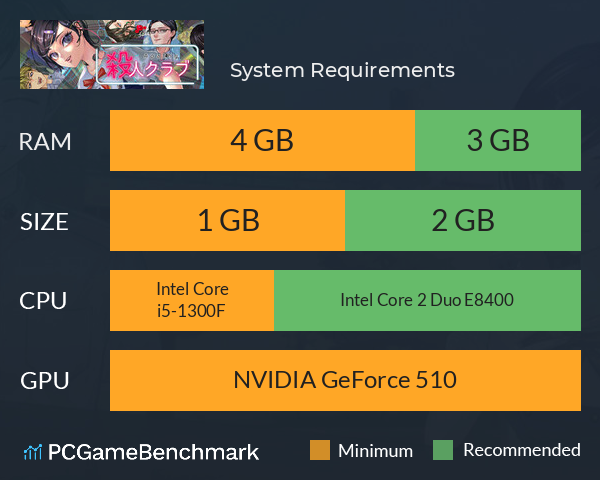Click the 3 GB recommended RAM bar
The height and width of the screenshot is (480, 600).
point(498,140)
